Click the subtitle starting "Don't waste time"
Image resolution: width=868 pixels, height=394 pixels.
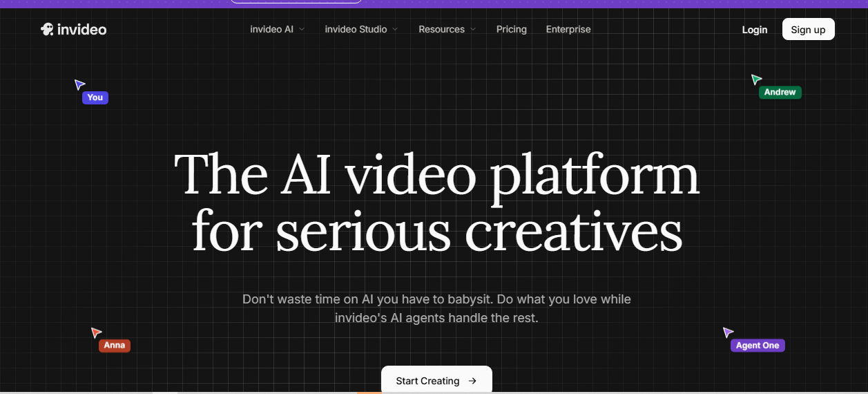tap(436, 309)
